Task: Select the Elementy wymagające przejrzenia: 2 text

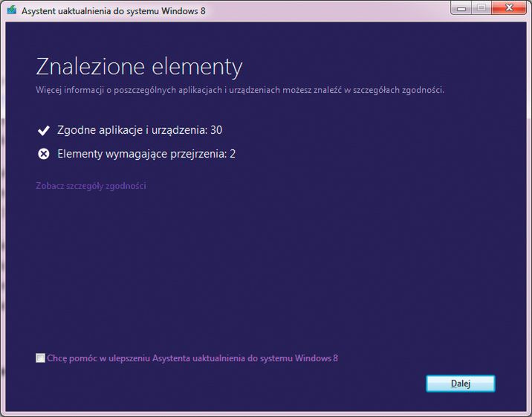Action: (x=146, y=154)
